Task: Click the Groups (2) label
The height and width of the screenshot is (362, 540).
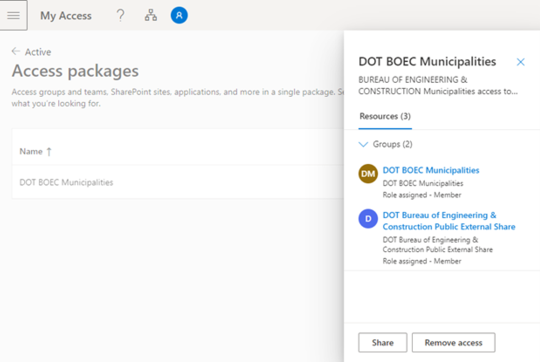Action: pos(393,144)
